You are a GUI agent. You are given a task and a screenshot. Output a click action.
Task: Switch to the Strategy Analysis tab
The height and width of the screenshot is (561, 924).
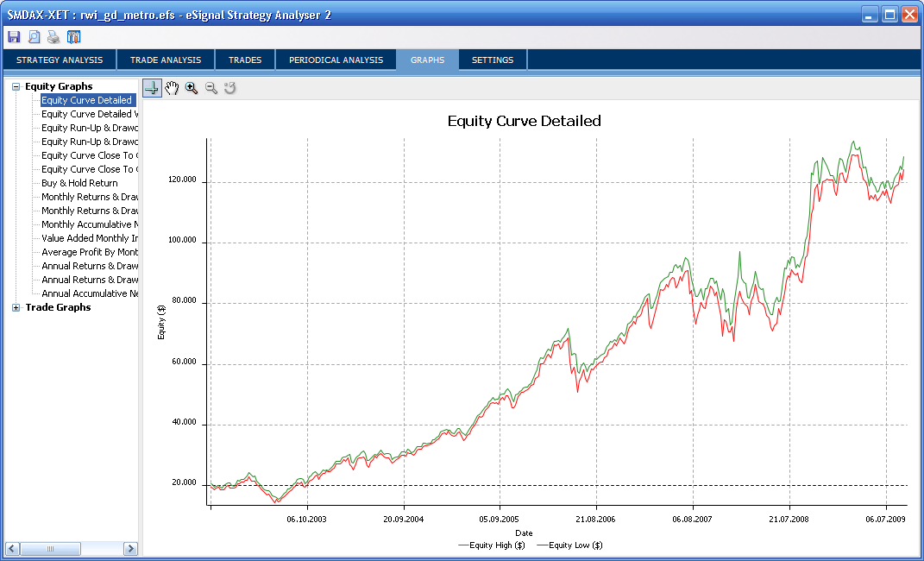(x=60, y=60)
